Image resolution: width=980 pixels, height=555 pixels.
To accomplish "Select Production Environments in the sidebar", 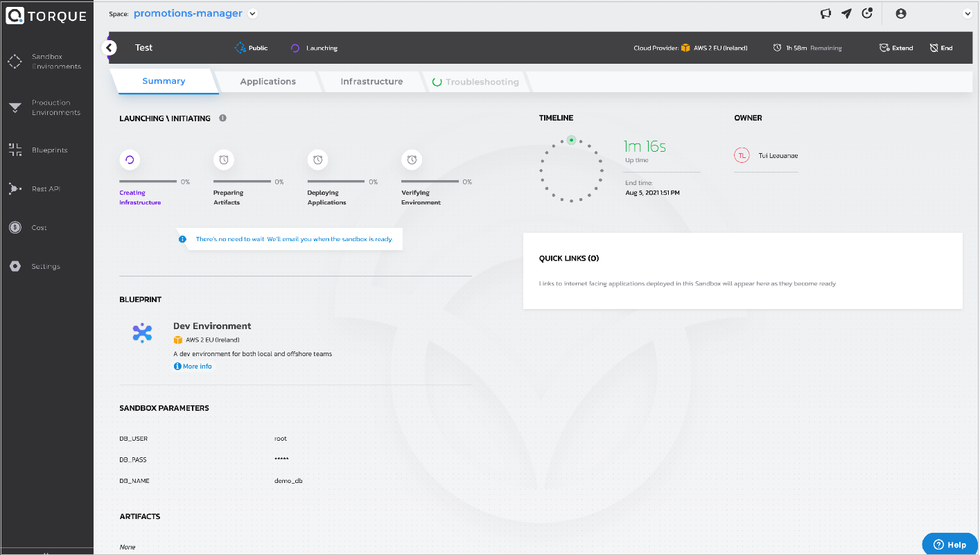I will pyautogui.click(x=46, y=107).
